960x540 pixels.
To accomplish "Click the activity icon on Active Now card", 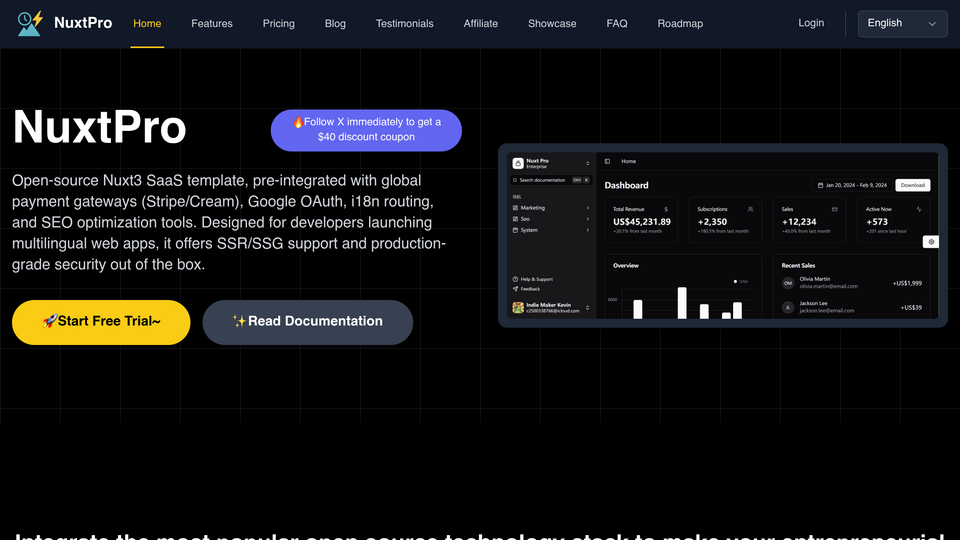I will coord(919,209).
